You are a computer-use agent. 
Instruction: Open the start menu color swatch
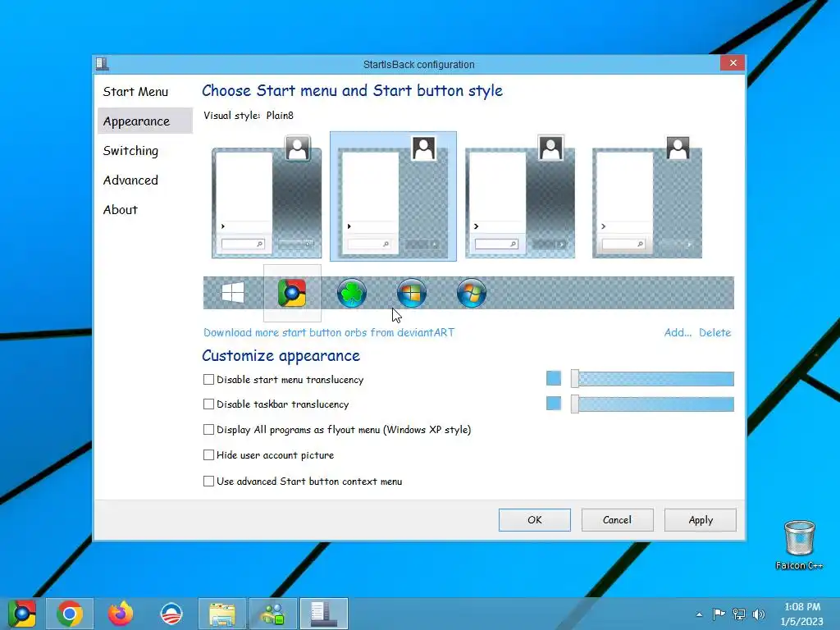coord(554,378)
